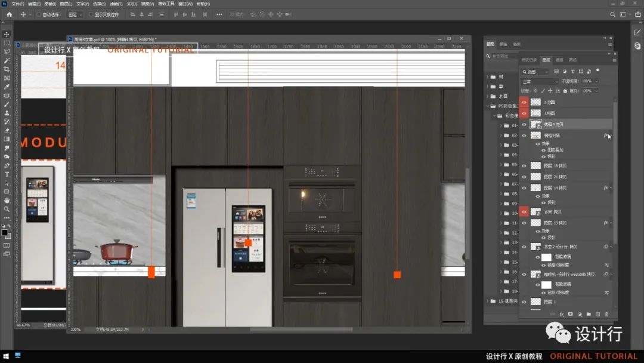
Task: Click the search icon at top right
Action: (612, 14)
